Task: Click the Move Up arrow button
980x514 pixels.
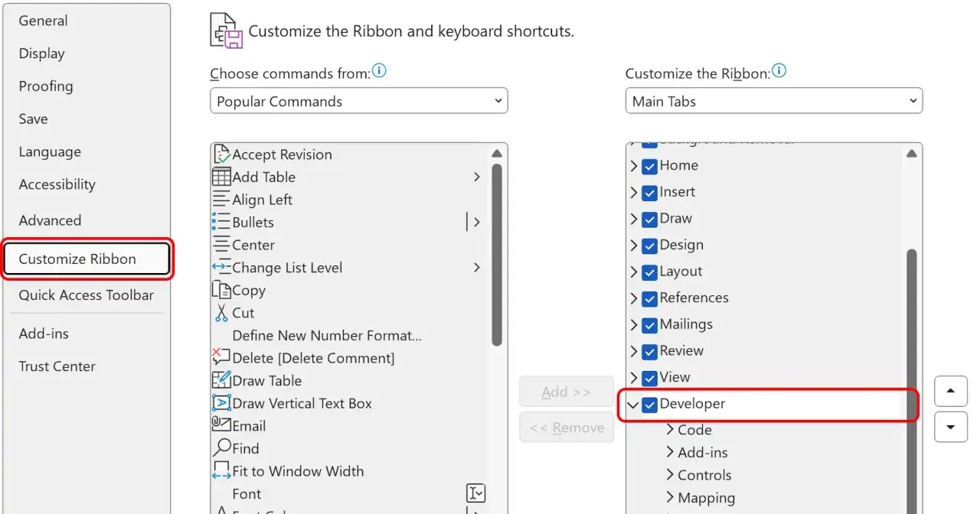Action: (951, 391)
